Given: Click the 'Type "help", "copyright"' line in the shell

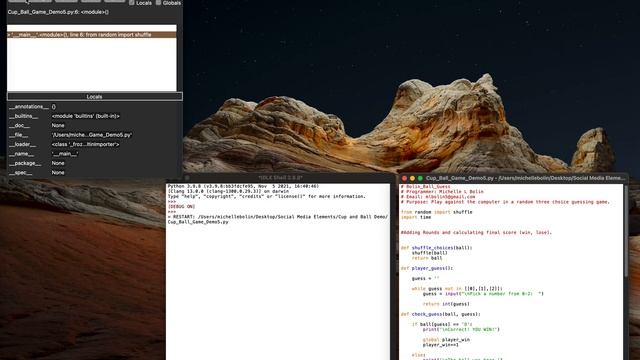Looking at the screenshot, I should (x=267, y=196).
